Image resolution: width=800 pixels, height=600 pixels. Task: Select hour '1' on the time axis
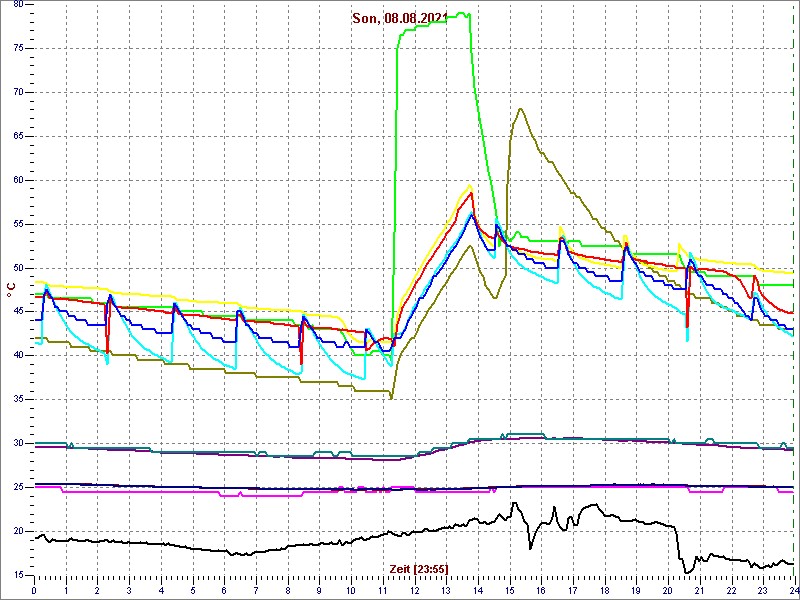point(66,590)
